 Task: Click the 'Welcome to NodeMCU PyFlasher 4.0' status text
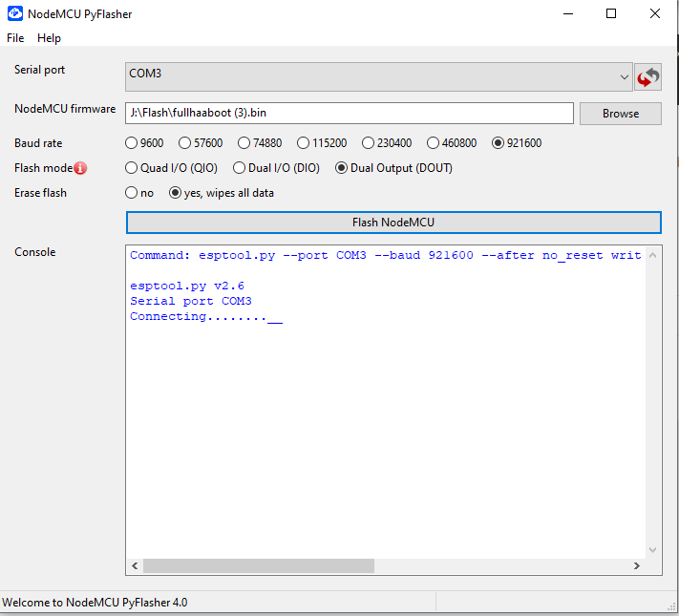click(x=95, y=603)
